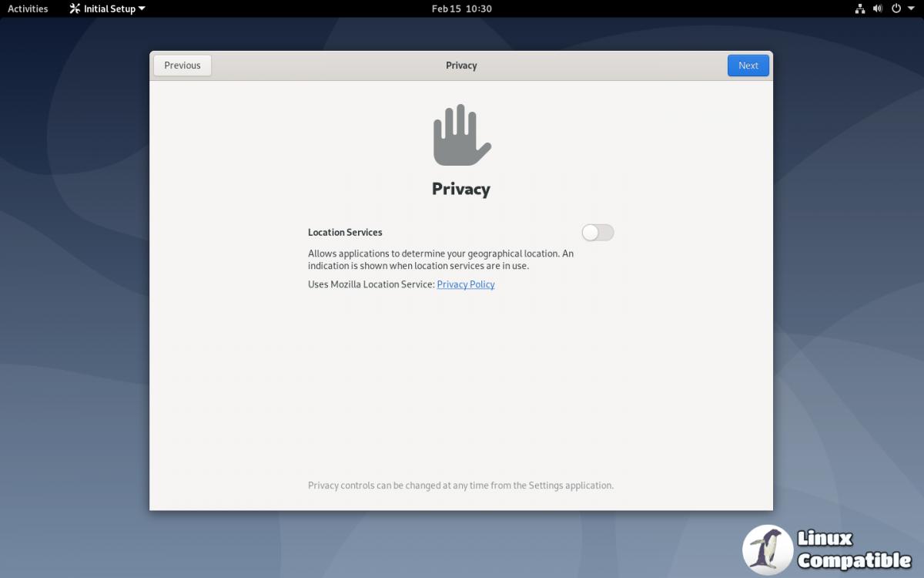Go back with the Previous button
This screenshot has width=924, height=578.
point(182,66)
